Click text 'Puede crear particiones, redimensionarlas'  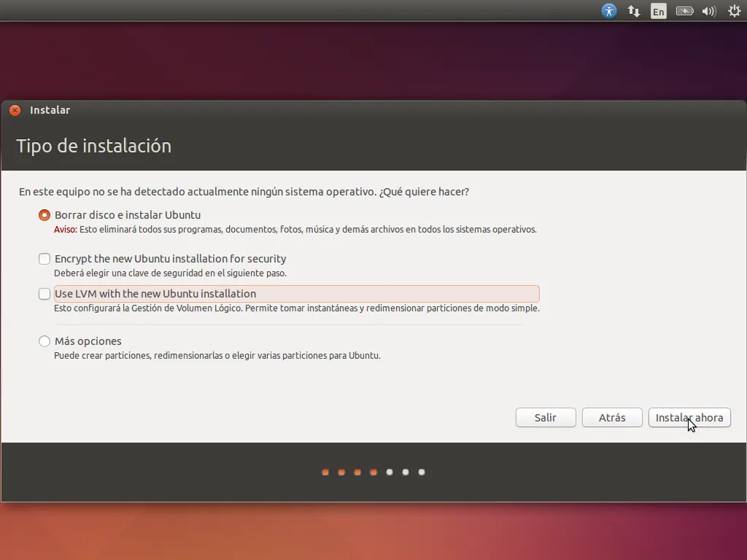217,356
